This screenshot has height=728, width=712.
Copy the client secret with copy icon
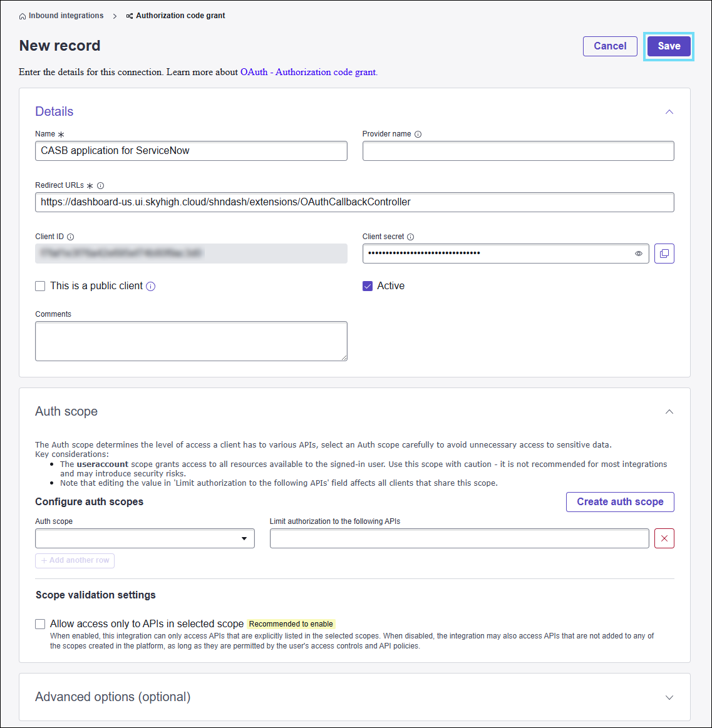click(x=664, y=254)
